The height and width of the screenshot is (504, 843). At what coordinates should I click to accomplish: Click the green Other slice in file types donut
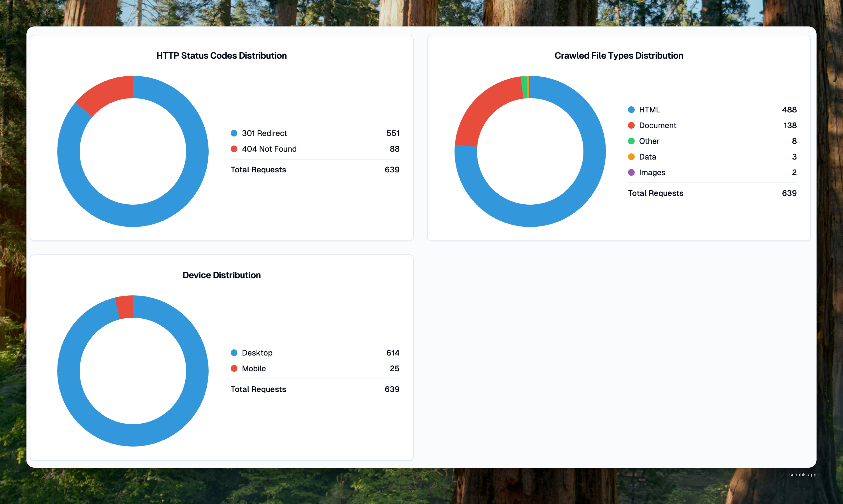coord(524,87)
